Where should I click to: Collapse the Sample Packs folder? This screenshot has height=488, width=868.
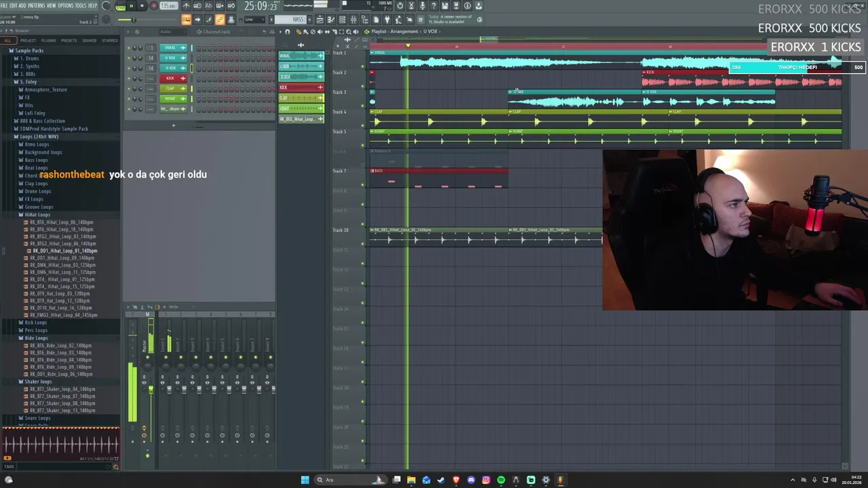point(29,51)
